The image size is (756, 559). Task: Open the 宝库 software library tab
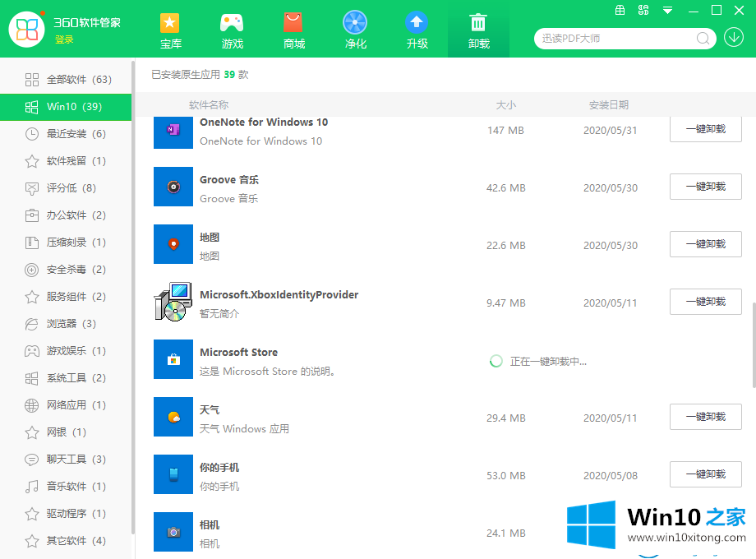170,31
